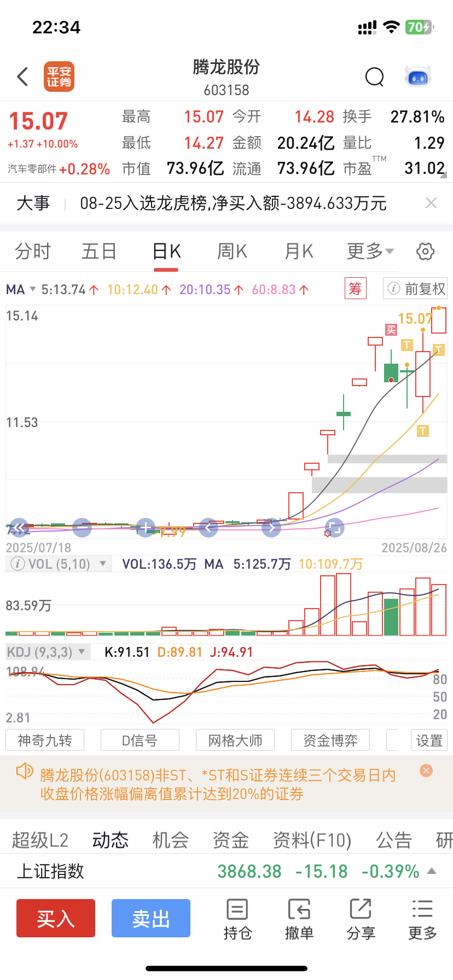Switch to 周K weekly chart tab

233,252
